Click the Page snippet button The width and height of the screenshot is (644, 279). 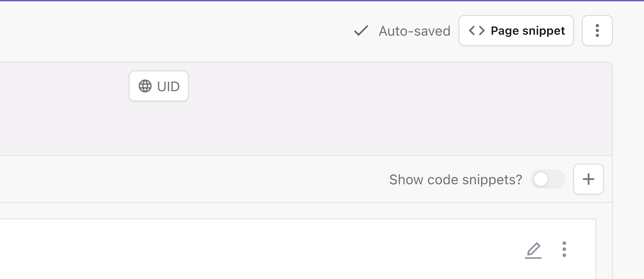click(516, 30)
